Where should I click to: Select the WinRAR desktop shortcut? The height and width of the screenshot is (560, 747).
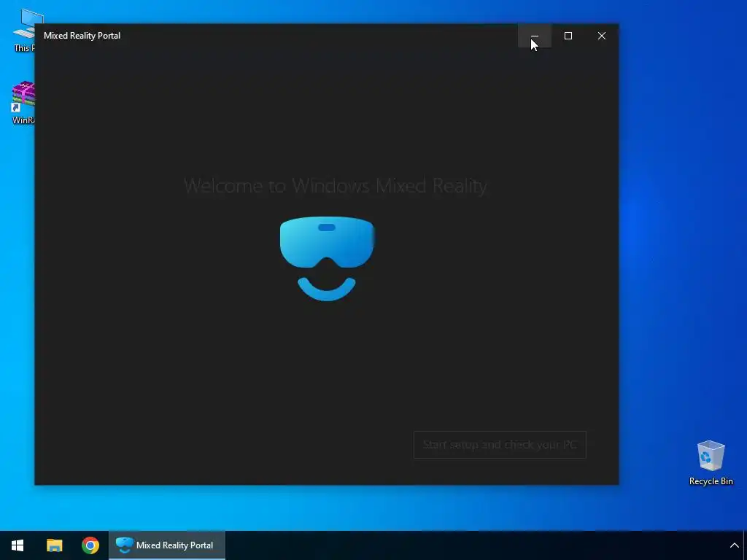coord(23,103)
